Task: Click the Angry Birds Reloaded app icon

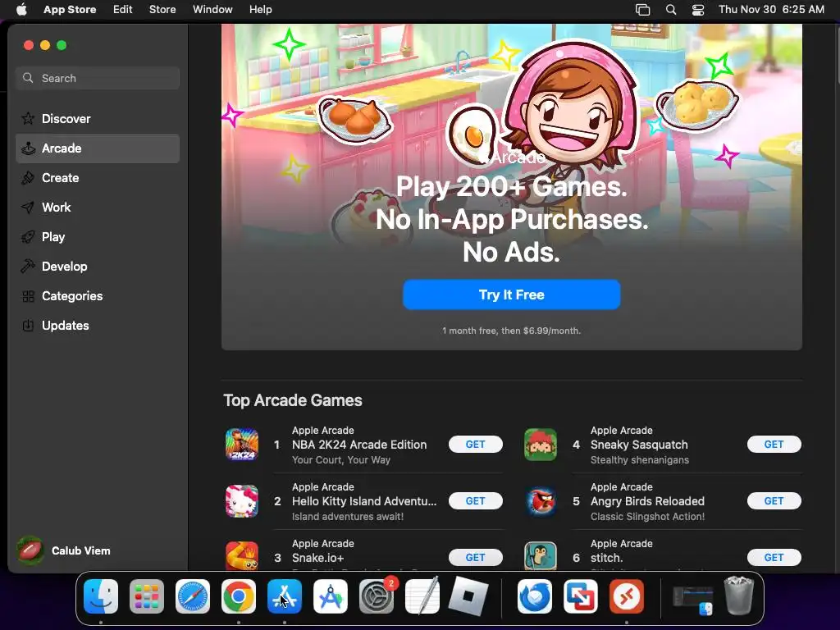Action: click(x=540, y=501)
